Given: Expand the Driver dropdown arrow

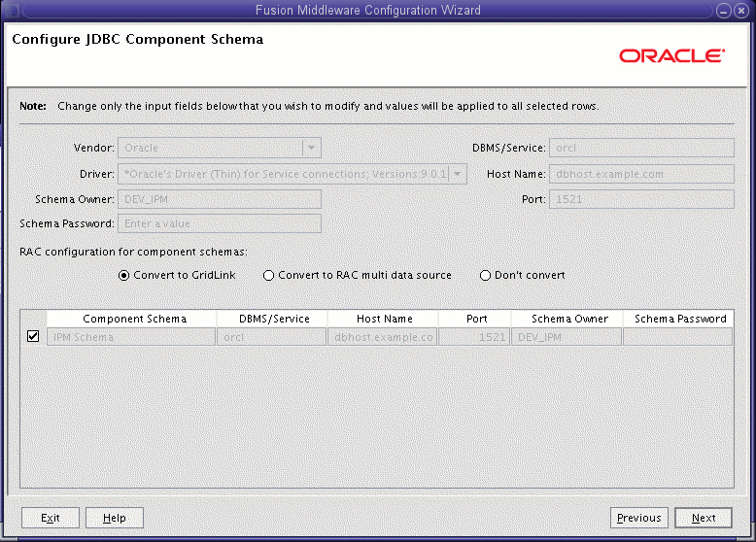Looking at the screenshot, I should coord(457,174).
